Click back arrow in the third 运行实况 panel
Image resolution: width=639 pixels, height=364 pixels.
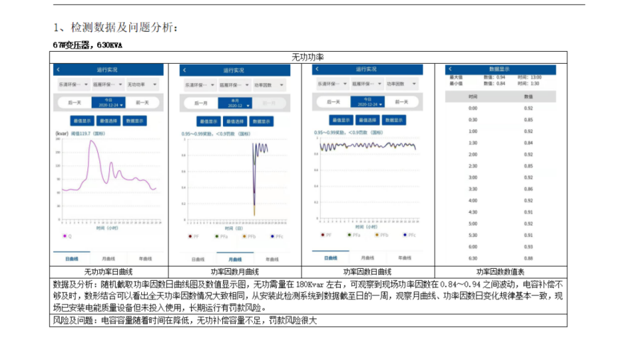tap(316, 70)
